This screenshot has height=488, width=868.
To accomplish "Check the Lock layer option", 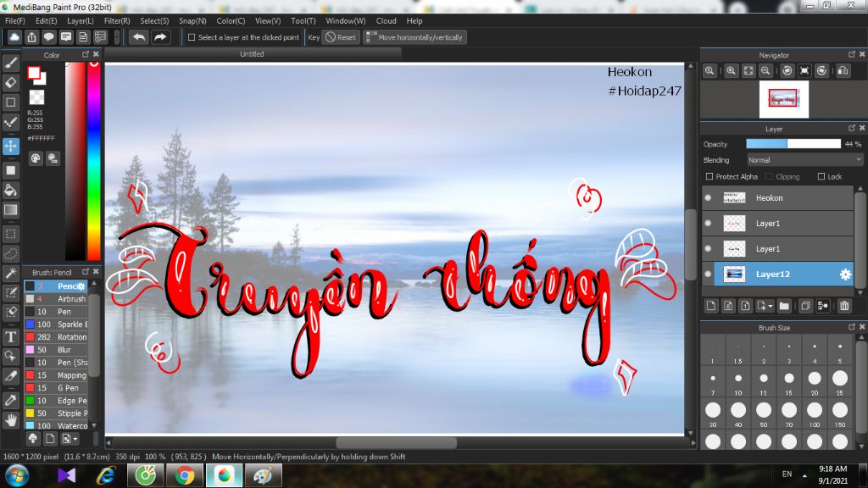I will [821, 176].
